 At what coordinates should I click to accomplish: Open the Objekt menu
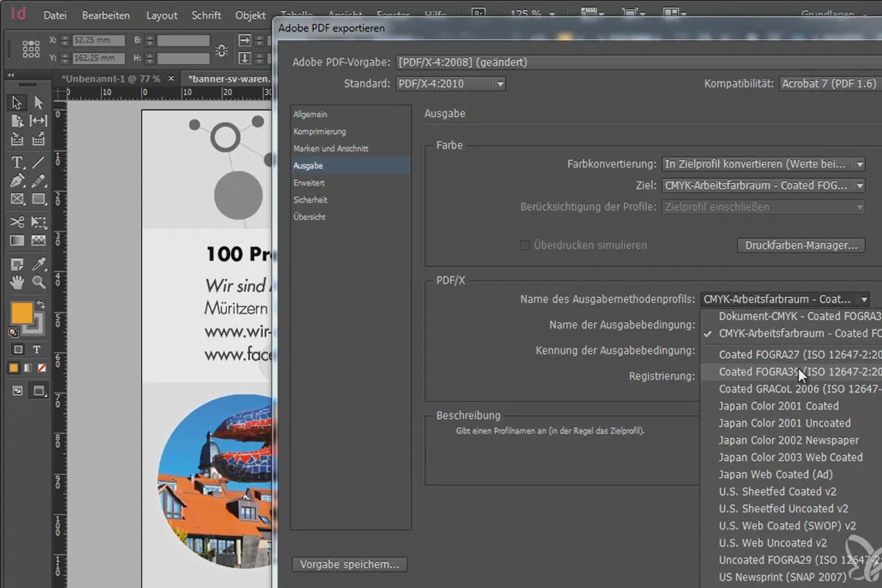(251, 15)
